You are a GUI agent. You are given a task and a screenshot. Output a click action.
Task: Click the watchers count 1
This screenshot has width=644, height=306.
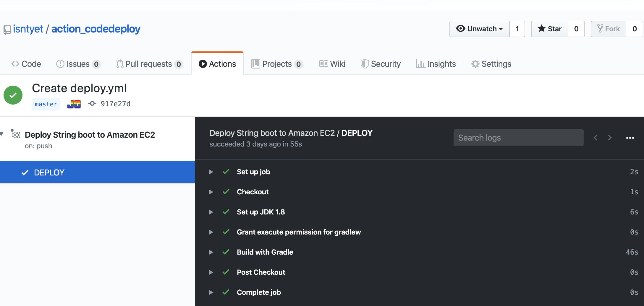click(517, 29)
